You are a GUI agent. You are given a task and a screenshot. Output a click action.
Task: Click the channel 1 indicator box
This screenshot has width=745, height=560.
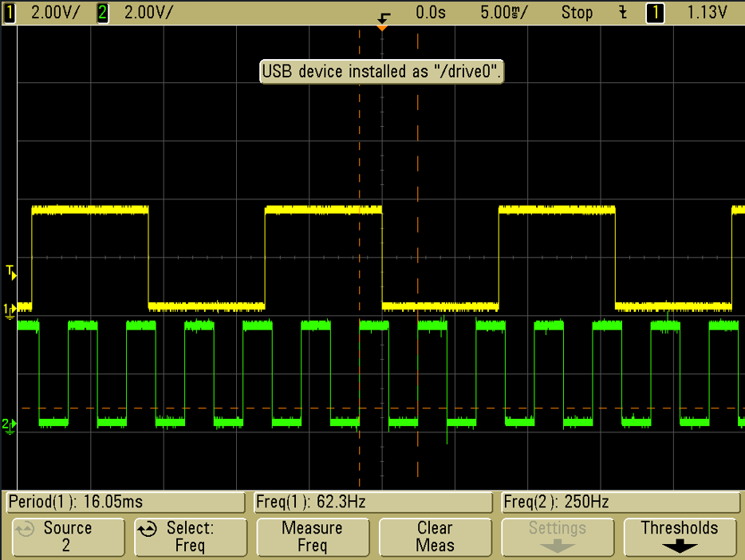[x=10, y=13]
